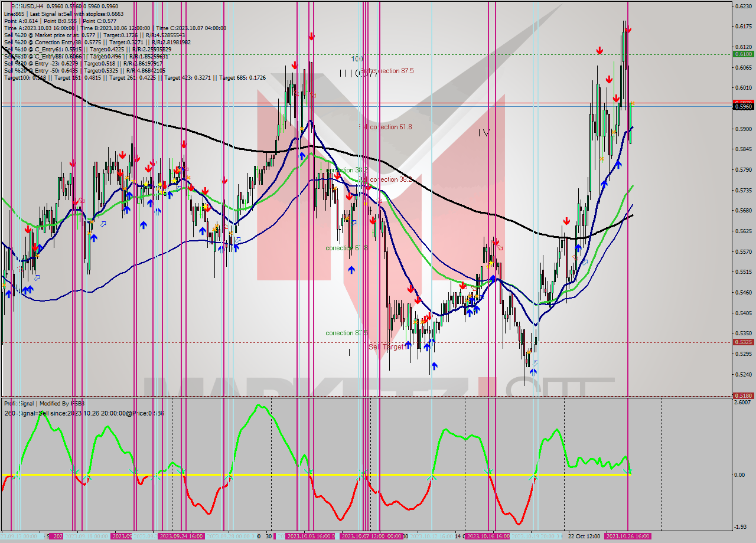Image resolution: width=756 pixels, height=543 pixels.
Task: Click the Sell Target label on the chart
Action: coord(387,347)
